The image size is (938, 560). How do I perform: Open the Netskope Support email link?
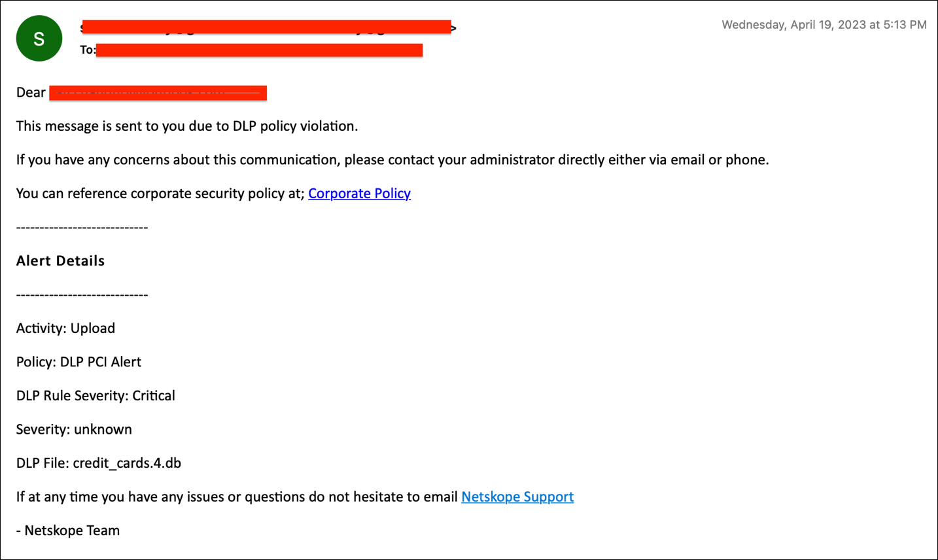coord(517,497)
